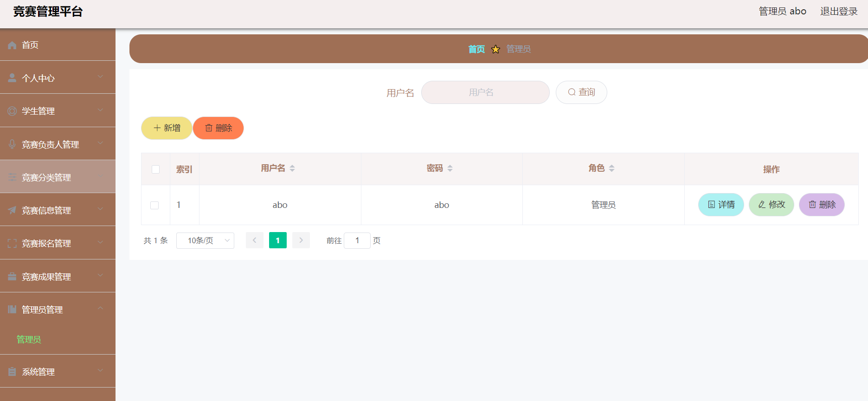Sort the 用户名 column using its arrows
Image resolution: width=868 pixels, height=401 pixels.
coord(292,168)
